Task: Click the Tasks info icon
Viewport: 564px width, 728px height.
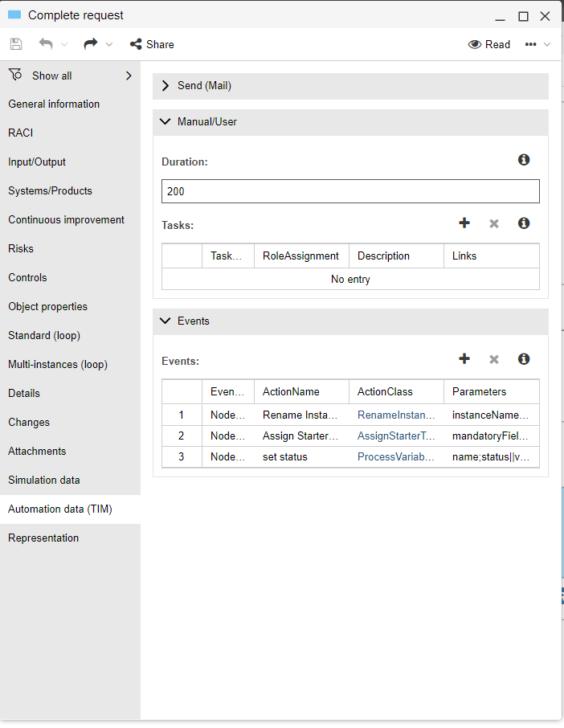Action: (524, 223)
